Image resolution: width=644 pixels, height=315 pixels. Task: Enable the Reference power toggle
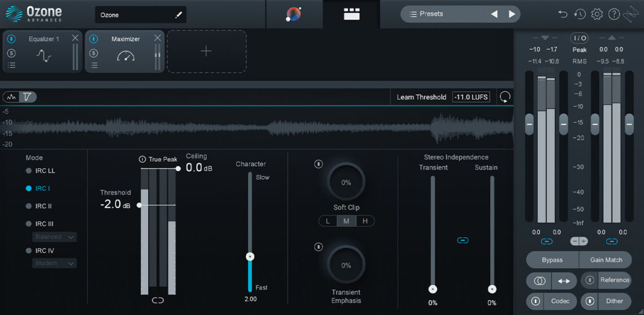point(590,280)
